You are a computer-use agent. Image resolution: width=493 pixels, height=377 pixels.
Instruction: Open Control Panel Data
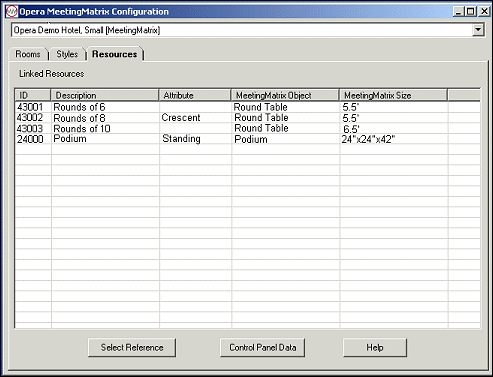point(263,348)
